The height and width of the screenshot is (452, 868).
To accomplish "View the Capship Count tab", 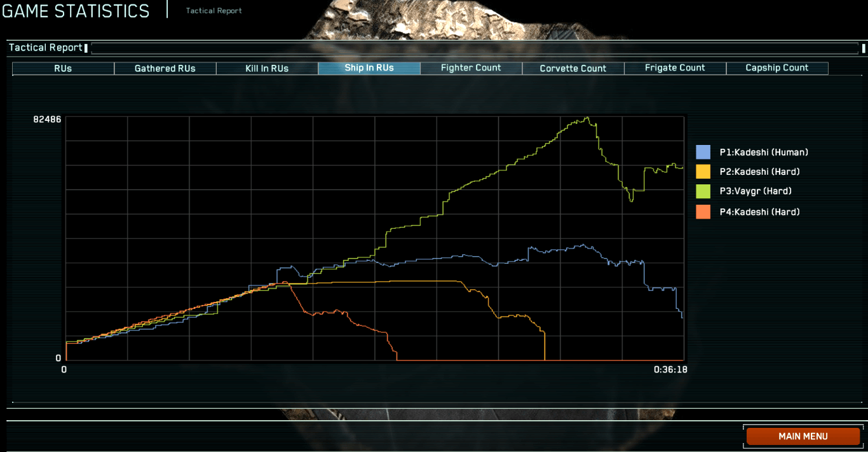I will click(x=777, y=68).
